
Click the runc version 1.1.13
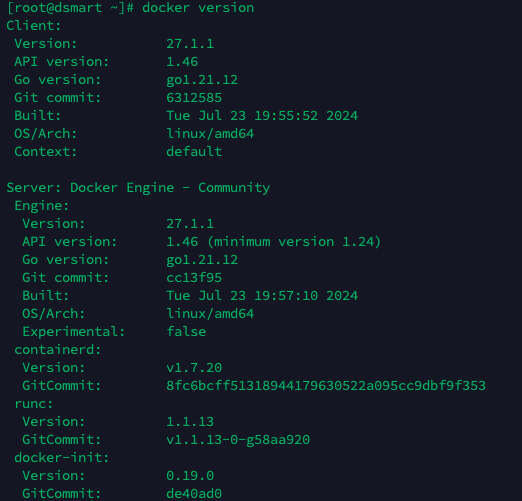click(190, 422)
